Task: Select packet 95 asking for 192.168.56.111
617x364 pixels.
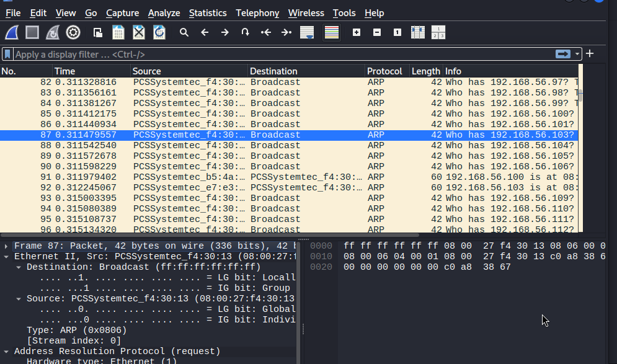Action: click(289, 219)
